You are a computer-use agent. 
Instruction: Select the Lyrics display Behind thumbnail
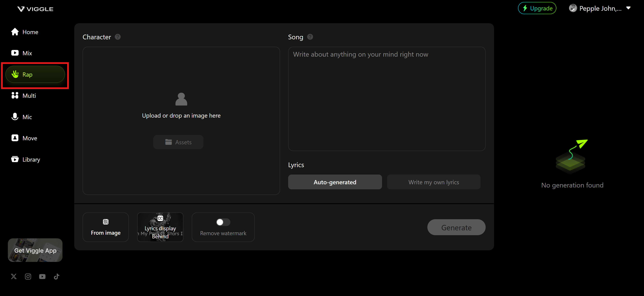point(160,227)
